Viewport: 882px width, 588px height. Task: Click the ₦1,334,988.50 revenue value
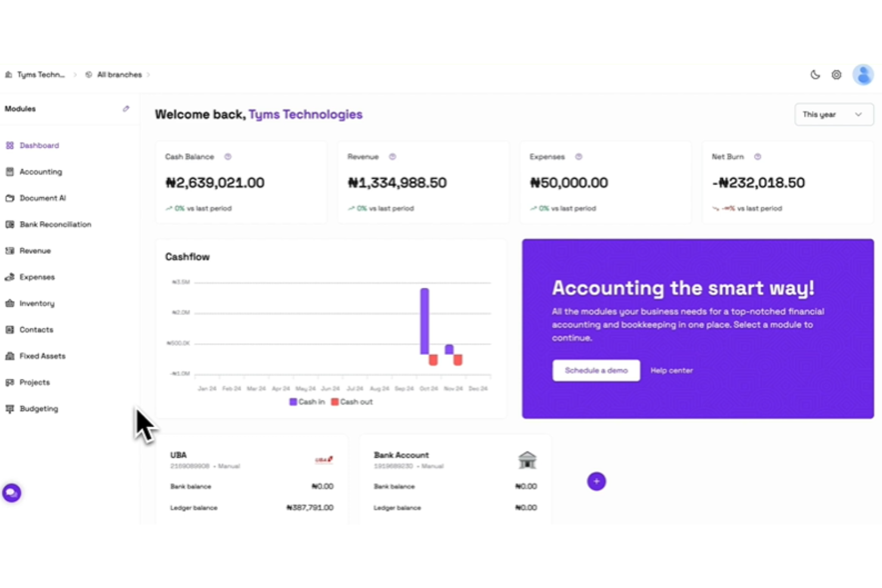(397, 183)
